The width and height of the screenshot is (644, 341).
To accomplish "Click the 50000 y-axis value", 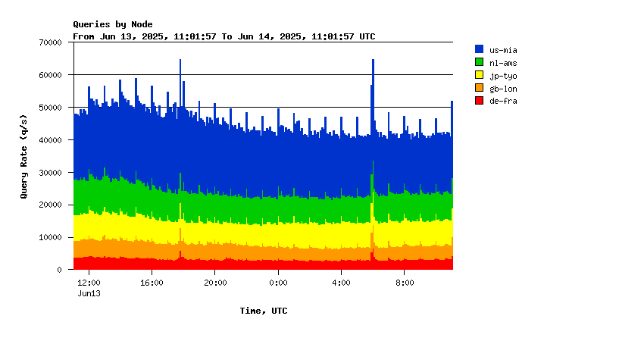I will (51, 108).
